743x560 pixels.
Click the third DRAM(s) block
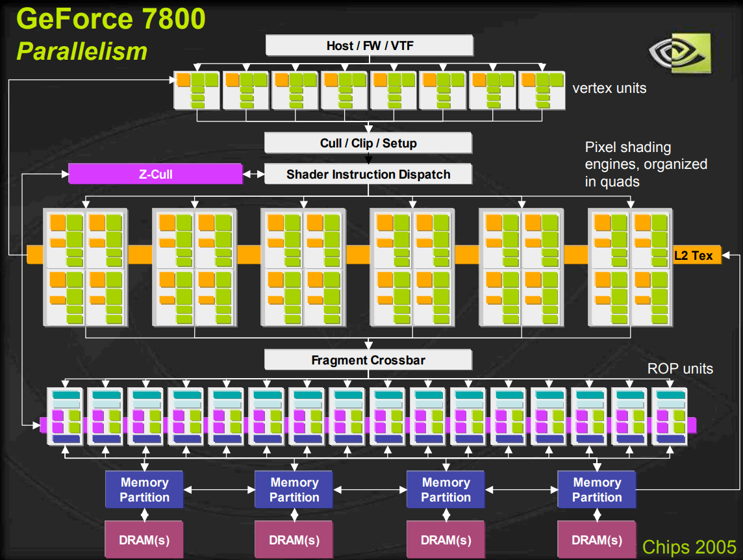tap(446, 540)
